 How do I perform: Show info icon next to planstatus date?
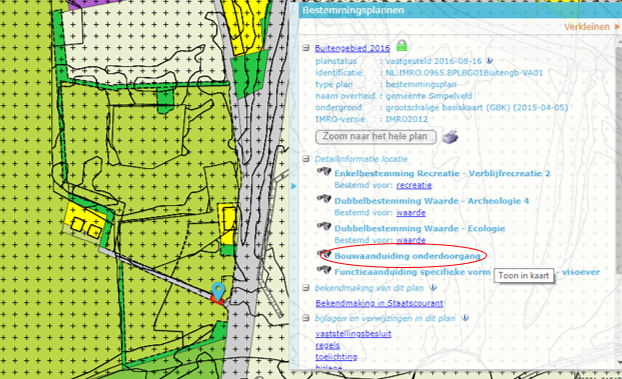489,61
